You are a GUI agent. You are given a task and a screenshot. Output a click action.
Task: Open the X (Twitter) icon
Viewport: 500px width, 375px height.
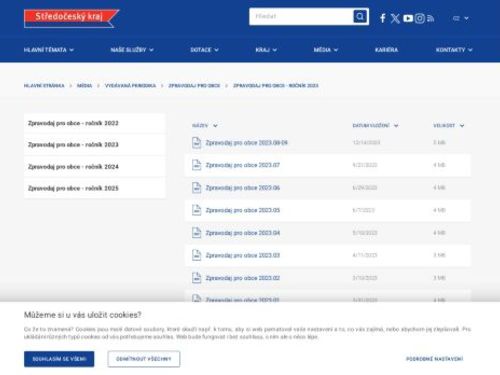(x=395, y=18)
